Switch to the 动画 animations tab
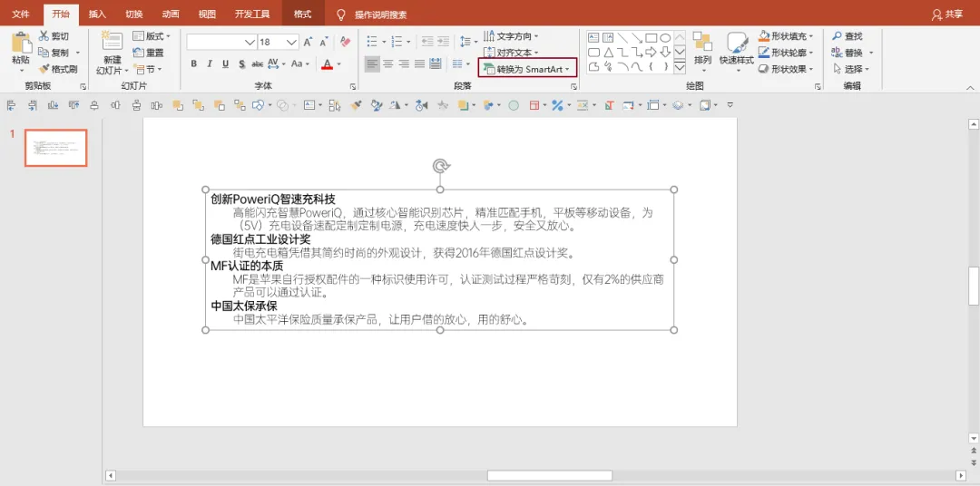980x486 pixels. 170,14
